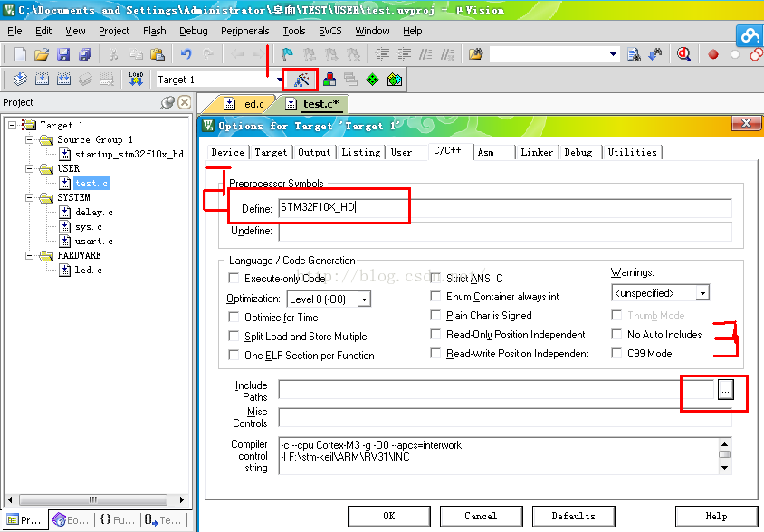Open the Warnings dropdown
This screenshot has width=764, height=532.
(702, 293)
